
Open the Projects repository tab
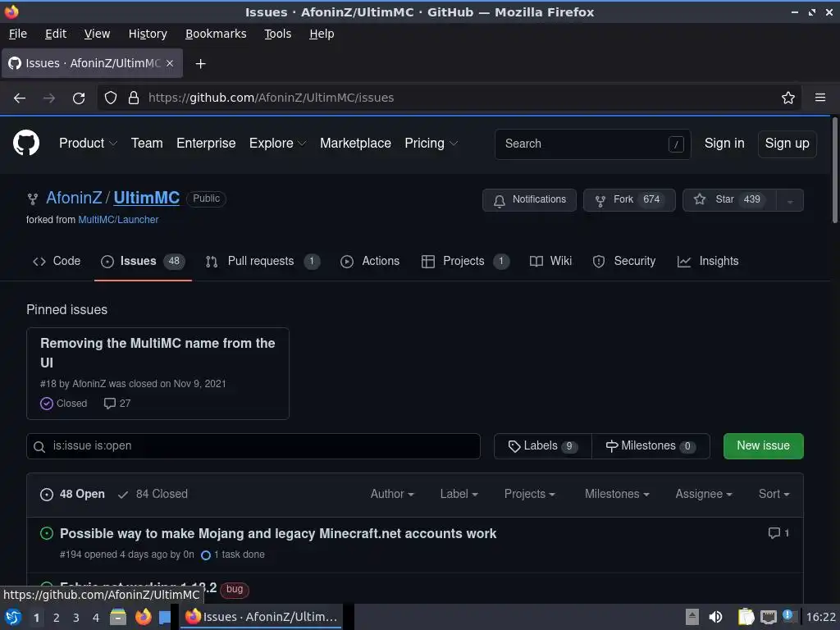pos(465,262)
